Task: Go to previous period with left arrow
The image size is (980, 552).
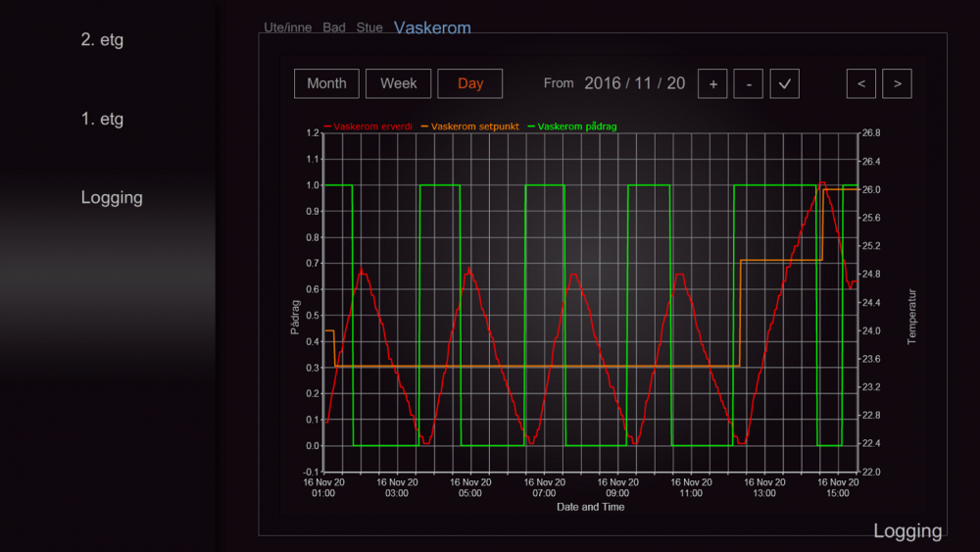Action: [860, 84]
